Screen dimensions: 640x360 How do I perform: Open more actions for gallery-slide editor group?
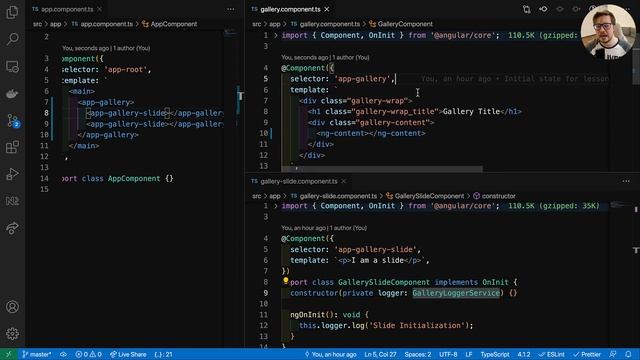coord(626,181)
